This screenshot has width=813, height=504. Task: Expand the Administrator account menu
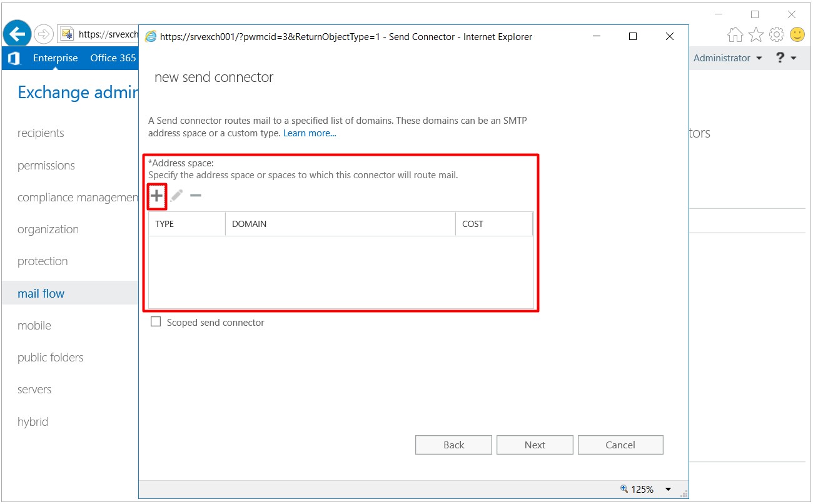pos(728,58)
